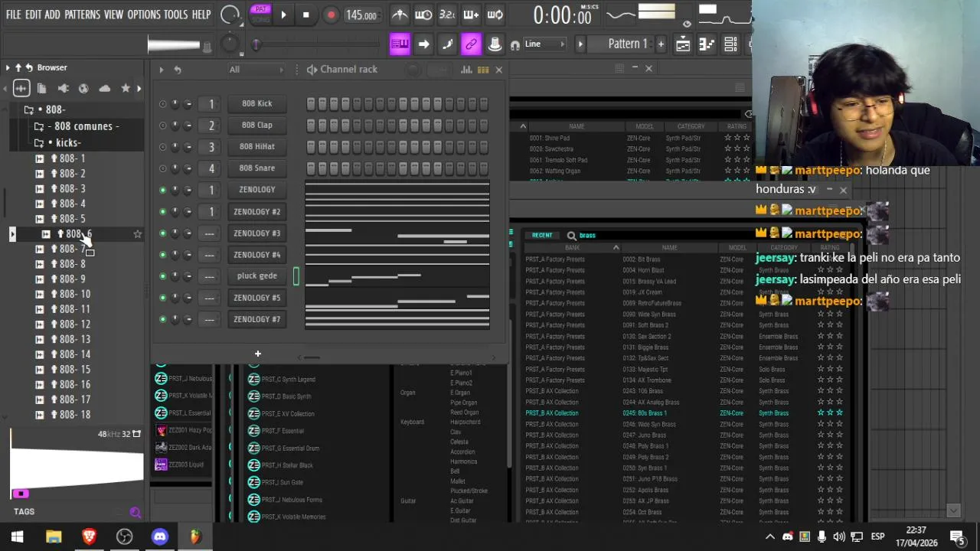Open Channel rack options arrow

coord(162,70)
